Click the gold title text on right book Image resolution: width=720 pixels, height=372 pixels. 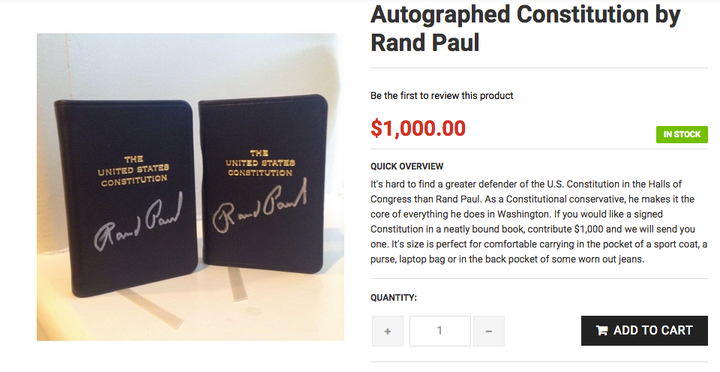[260, 163]
